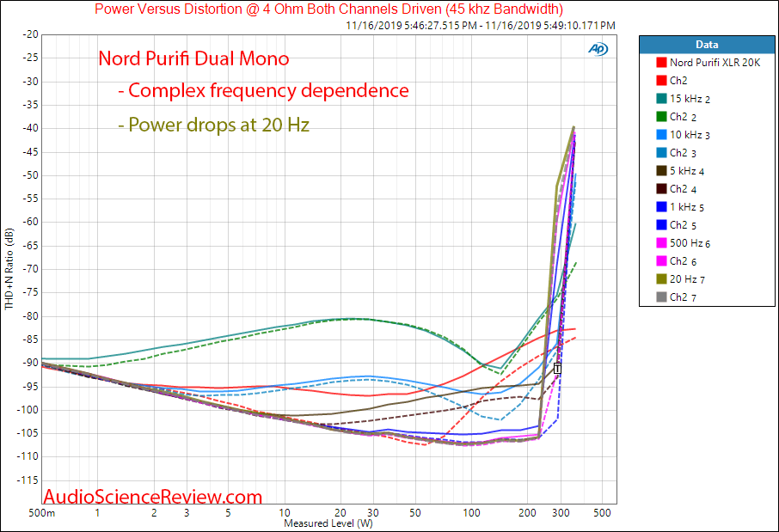This screenshot has height=532, width=779.
Task: Click the red swatch for Nord Purifi XLR 20K
Action: coord(661,62)
